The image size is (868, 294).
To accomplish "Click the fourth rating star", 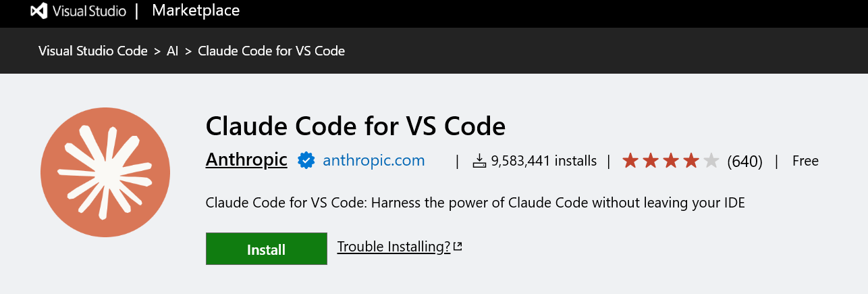I will click(x=691, y=161).
